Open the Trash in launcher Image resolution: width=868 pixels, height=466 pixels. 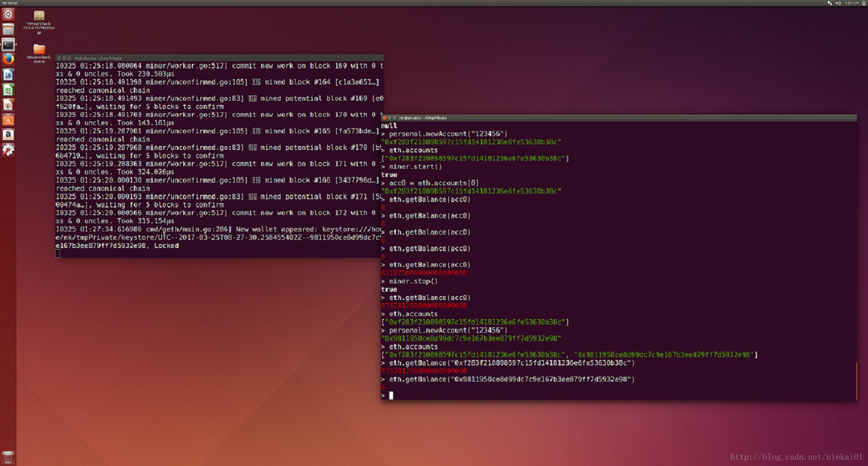click(x=8, y=457)
